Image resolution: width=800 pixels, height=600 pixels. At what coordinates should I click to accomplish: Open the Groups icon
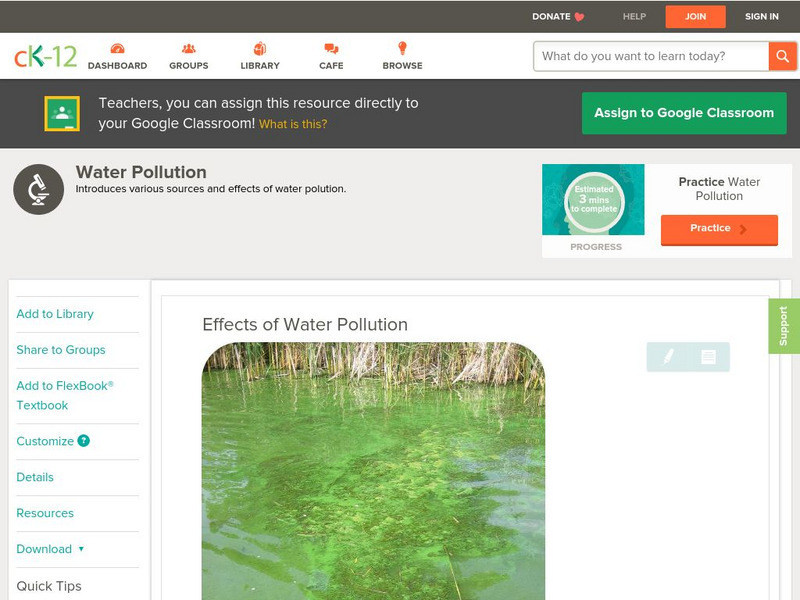point(188,49)
